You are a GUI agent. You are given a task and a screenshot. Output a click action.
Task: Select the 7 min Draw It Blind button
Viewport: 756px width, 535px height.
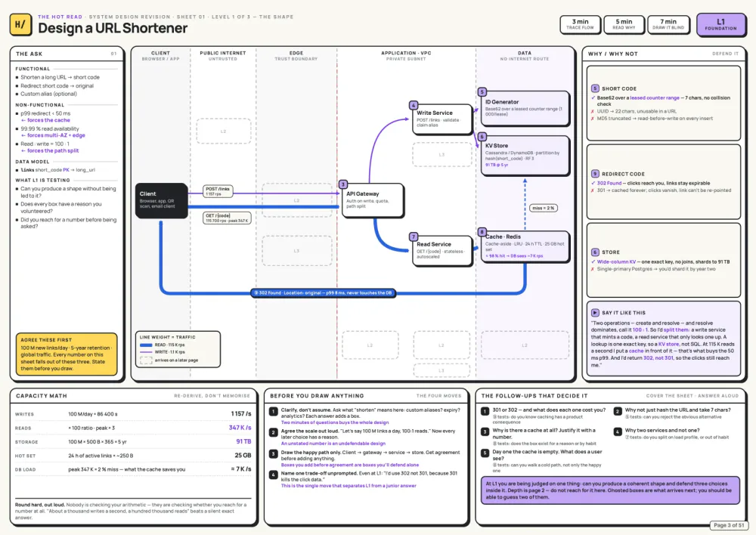point(668,24)
